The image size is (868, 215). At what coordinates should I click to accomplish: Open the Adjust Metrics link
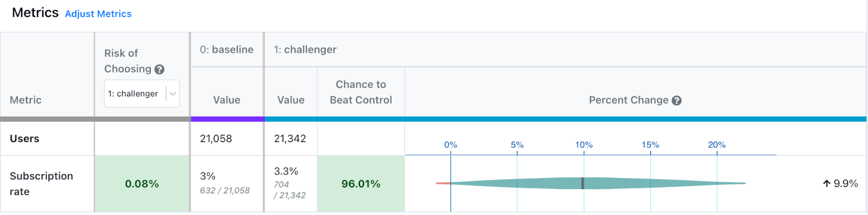(x=98, y=14)
